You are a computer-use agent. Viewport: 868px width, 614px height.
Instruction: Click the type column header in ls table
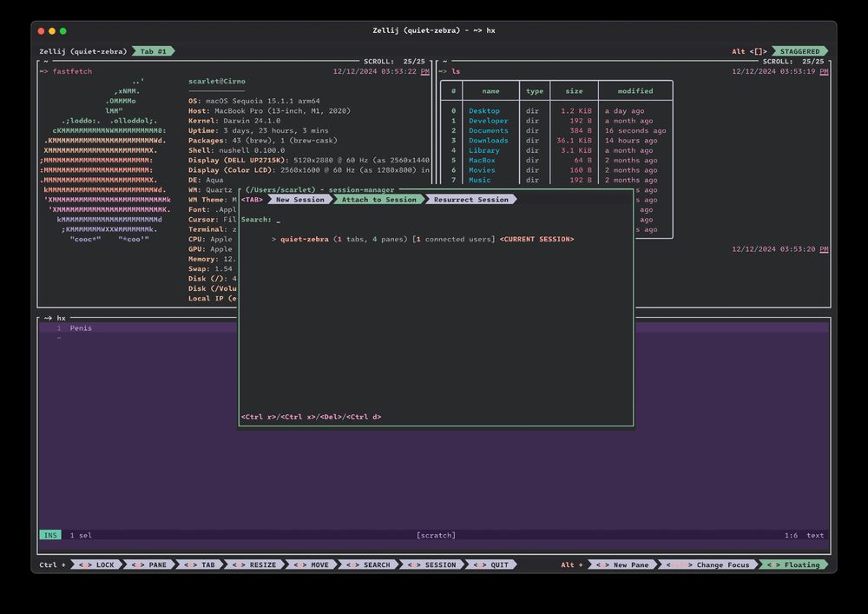[534, 91]
